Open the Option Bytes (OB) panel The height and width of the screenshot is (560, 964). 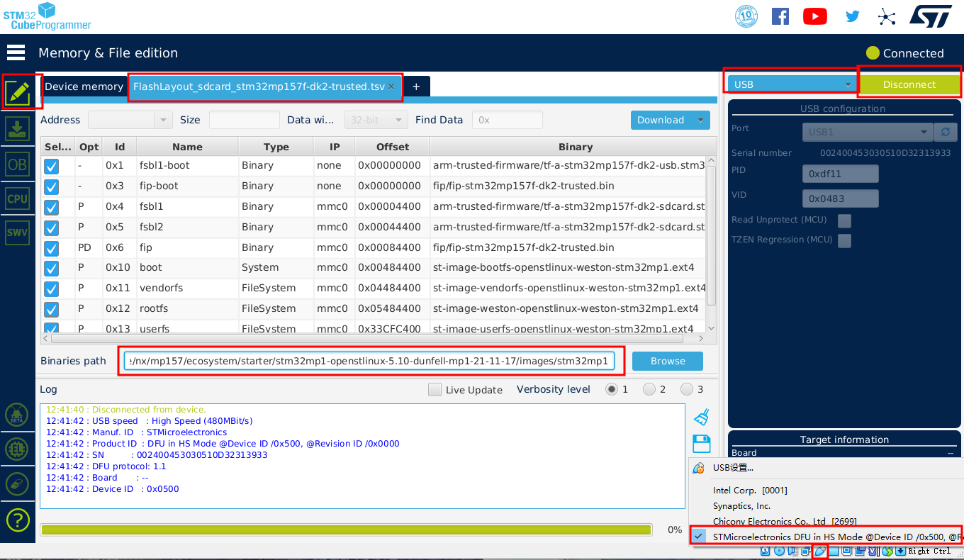pos(18,164)
